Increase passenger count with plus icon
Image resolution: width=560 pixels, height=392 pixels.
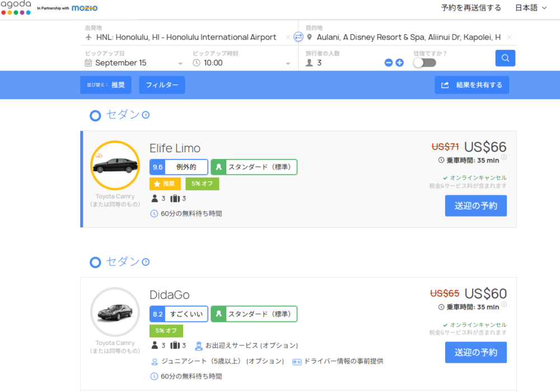click(399, 63)
